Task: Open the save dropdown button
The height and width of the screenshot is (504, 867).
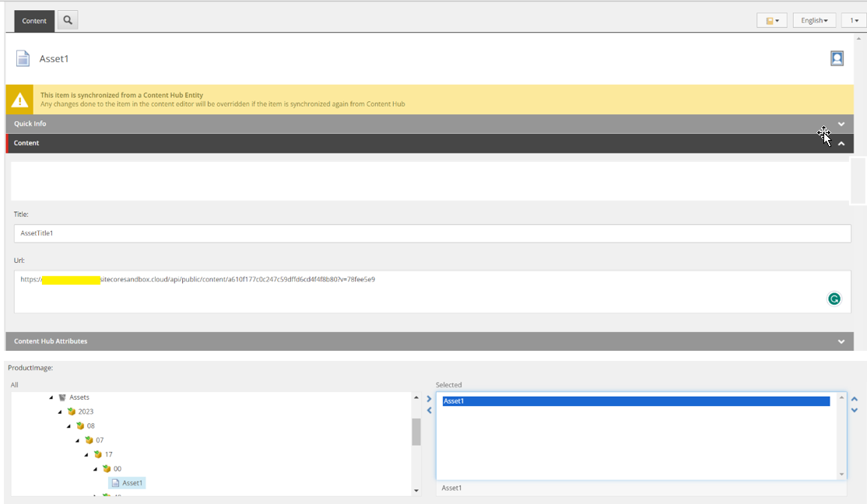Action: tap(772, 20)
